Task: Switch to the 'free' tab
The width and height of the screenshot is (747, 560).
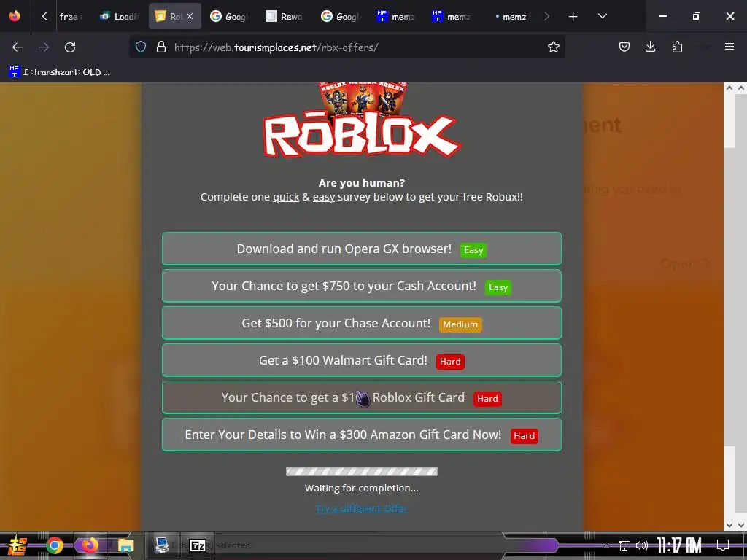Action: point(70,17)
